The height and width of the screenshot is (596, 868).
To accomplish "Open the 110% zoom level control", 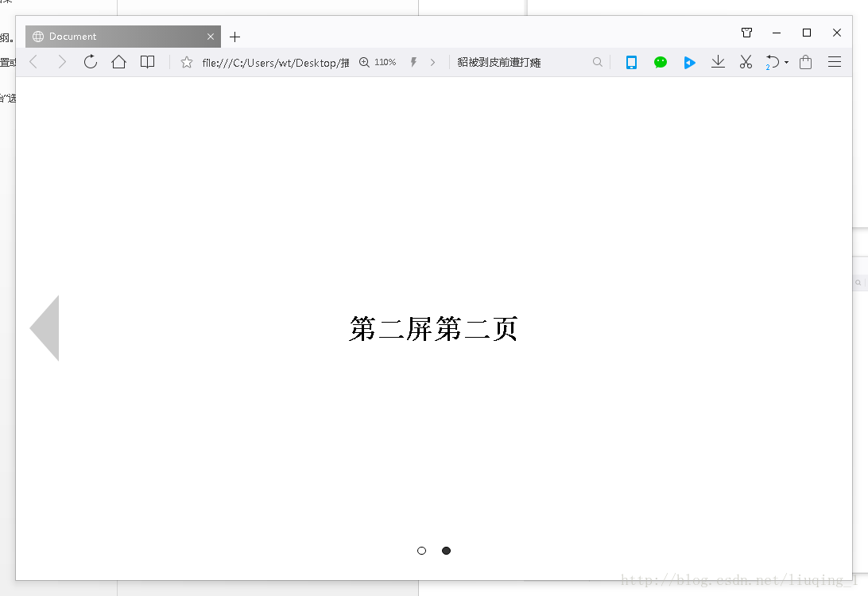I will (x=378, y=63).
